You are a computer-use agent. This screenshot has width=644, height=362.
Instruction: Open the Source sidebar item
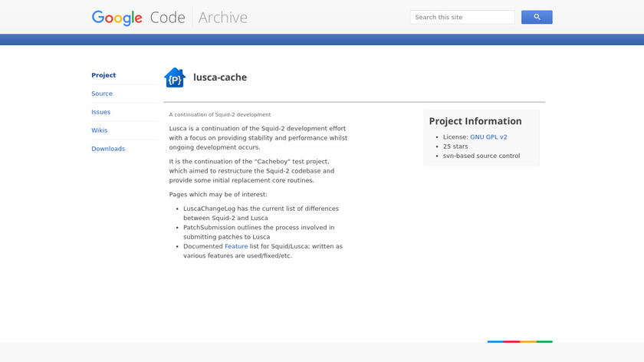[102, 94]
